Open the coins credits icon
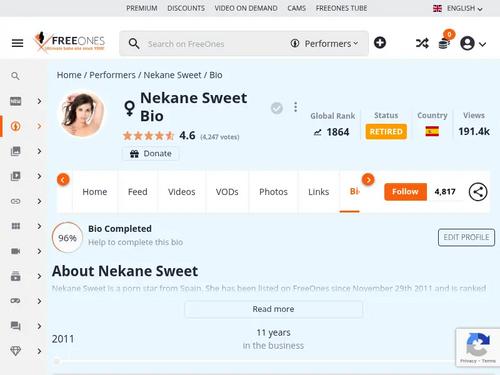The height and width of the screenshot is (375, 500). [445, 42]
